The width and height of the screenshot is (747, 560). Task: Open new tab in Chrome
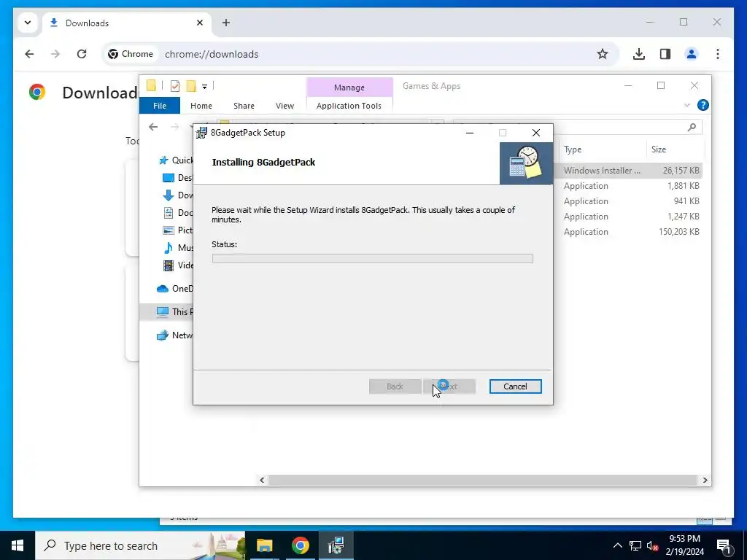click(226, 23)
